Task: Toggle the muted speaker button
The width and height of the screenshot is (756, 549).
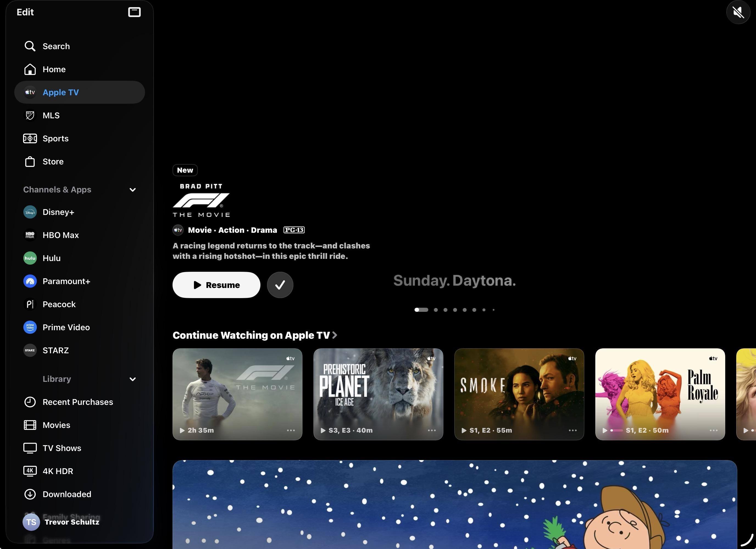Action: point(738,12)
